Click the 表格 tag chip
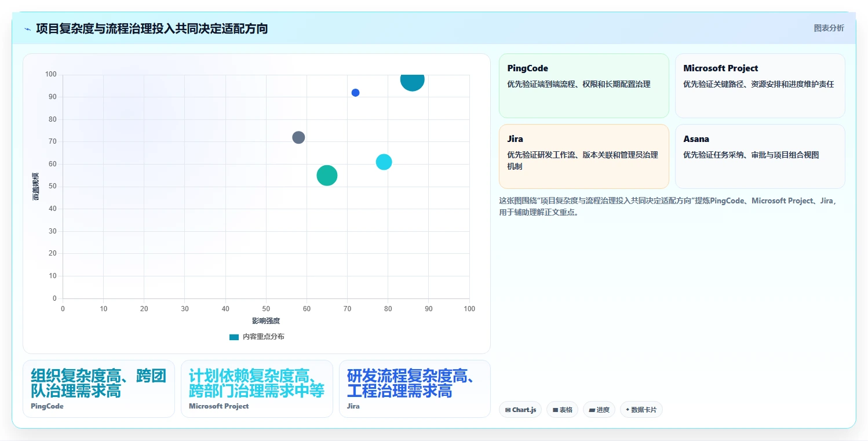868x441 pixels. (562, 410)
